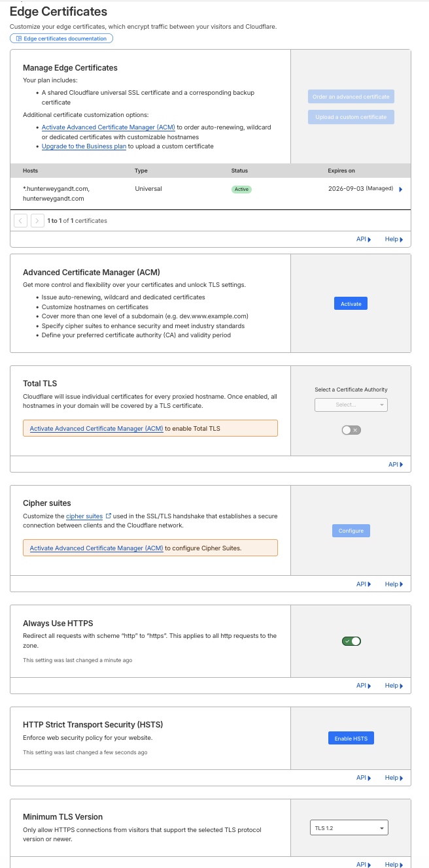Open Help link under Manage Edge Certificates
Screen dimensions: 429x868
394,239
